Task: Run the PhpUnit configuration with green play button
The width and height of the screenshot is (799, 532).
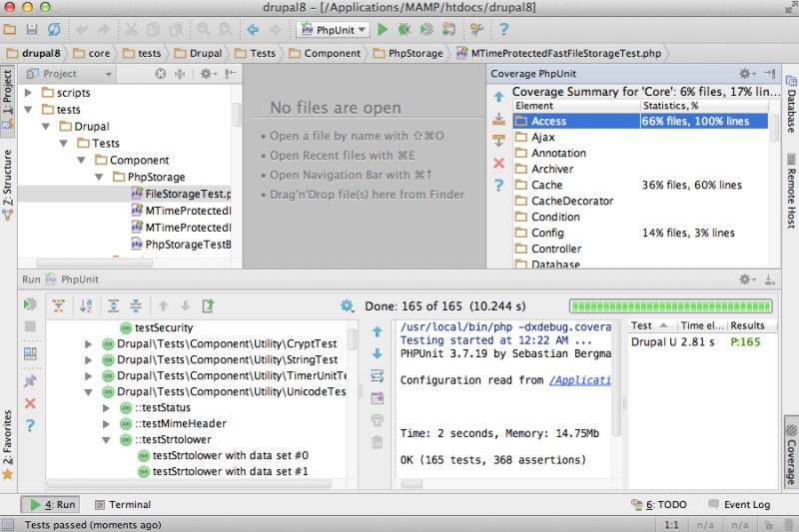Action: coord(383,30)
